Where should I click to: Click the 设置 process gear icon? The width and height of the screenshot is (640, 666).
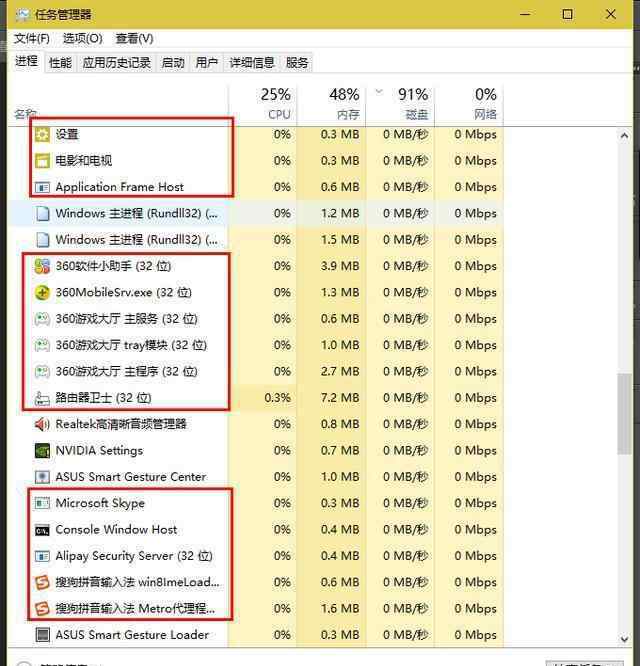(x=42, y=135)
